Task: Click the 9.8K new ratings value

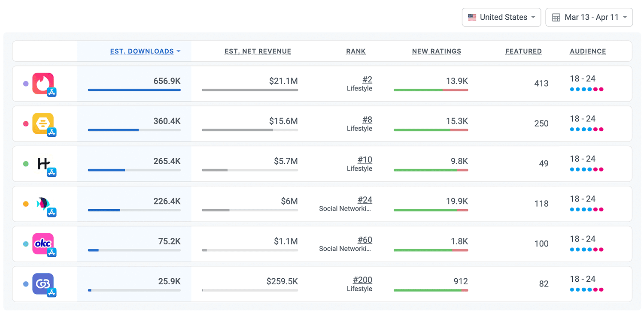Action: point(459,161)
